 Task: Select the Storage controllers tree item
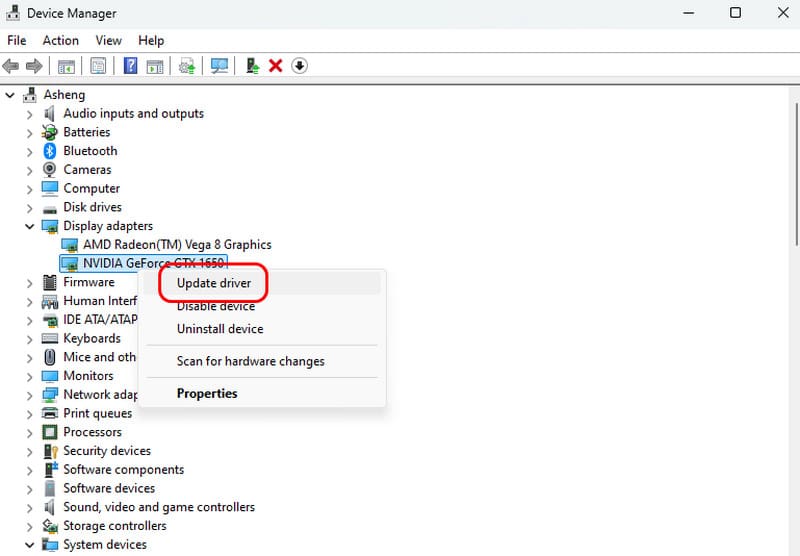[x=114, y=526]
